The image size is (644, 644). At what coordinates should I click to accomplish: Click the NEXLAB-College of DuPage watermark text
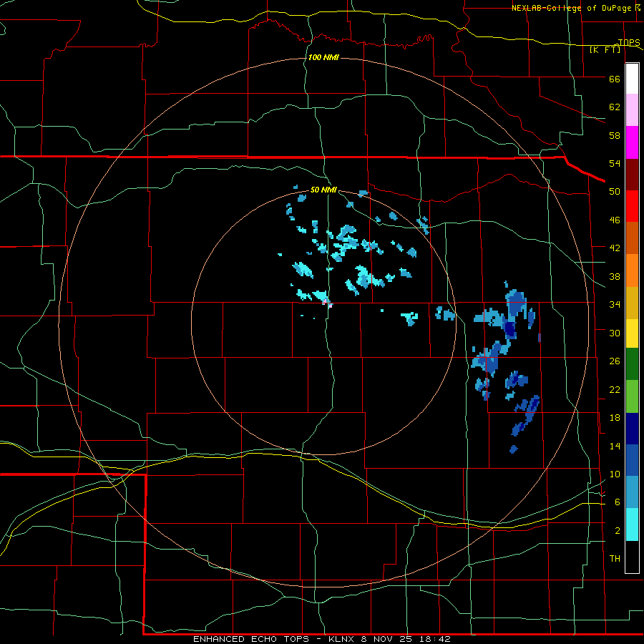(x=571, y=8)
